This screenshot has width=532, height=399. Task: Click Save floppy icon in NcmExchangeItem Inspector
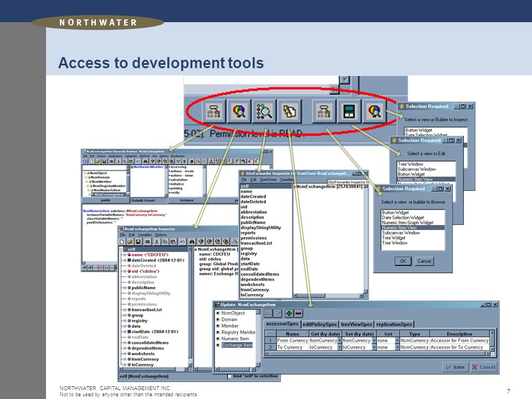click(x=138, y=242)
